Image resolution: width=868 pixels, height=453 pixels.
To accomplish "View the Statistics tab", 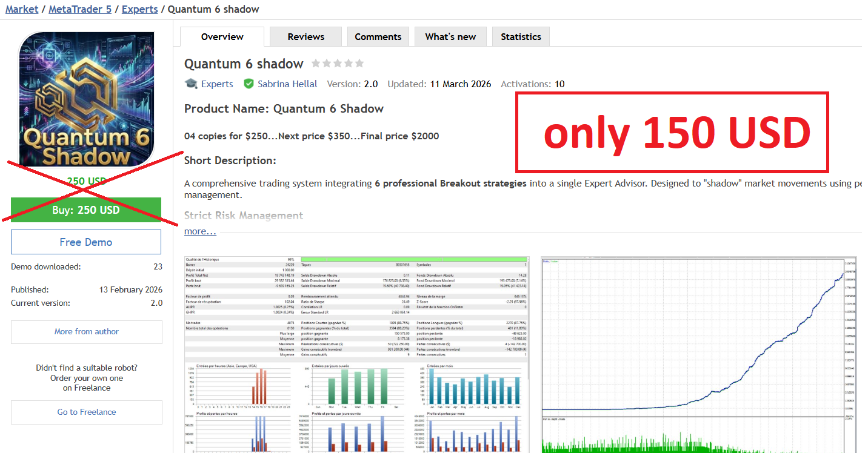I will click(521, 37).
